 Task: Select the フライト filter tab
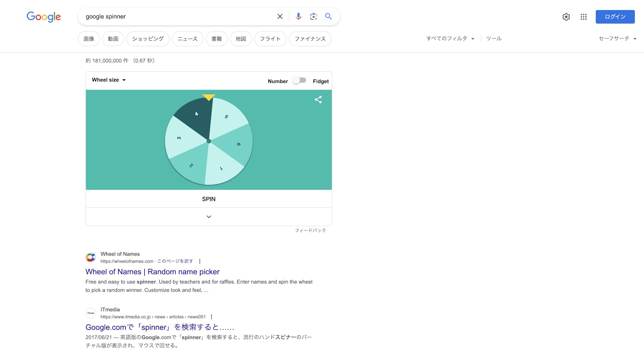tap(270, 39)
